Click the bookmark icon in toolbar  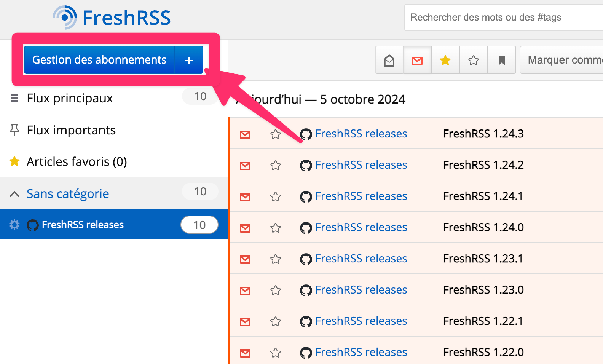coord(502,60)
